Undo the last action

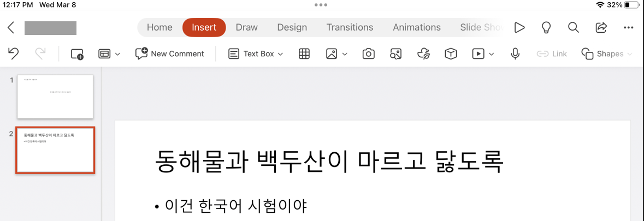point(14,53)
